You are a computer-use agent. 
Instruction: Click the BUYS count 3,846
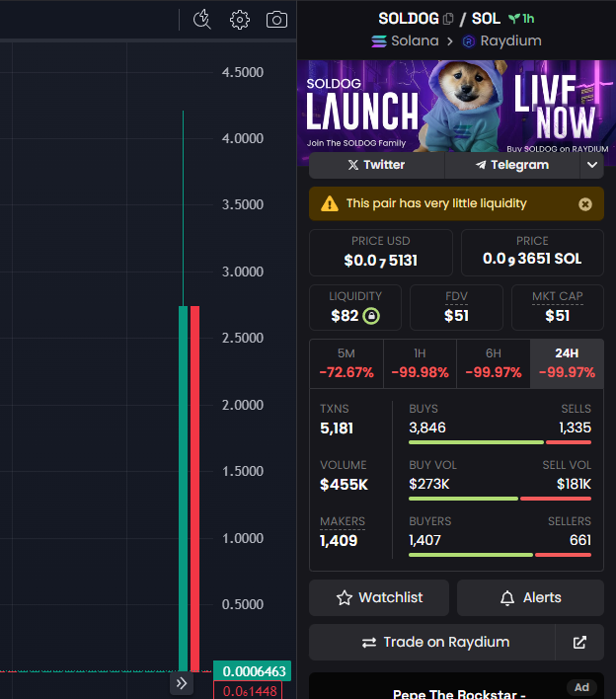point(427,427)
